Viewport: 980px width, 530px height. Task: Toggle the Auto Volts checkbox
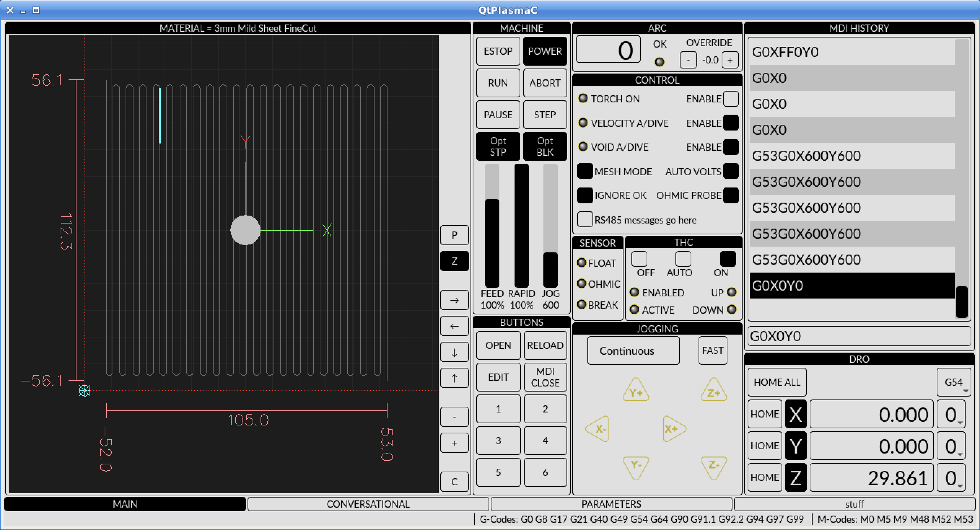[730, 171]
